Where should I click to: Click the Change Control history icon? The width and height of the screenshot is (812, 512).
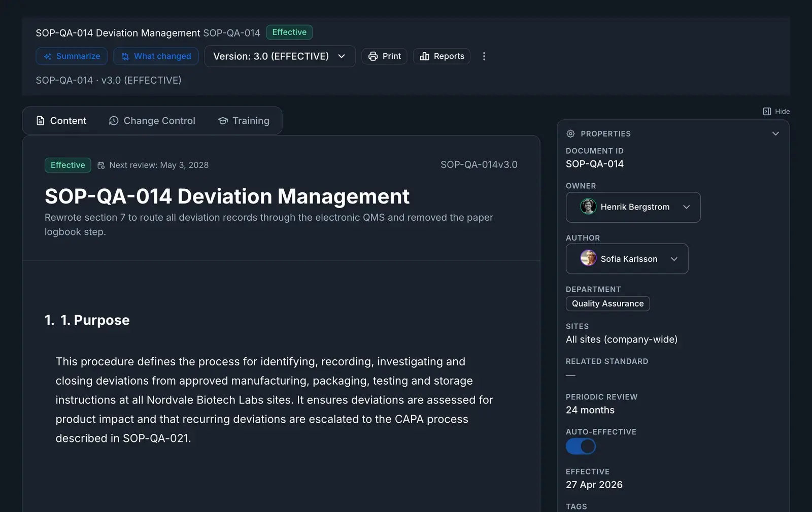click(114, 121)
